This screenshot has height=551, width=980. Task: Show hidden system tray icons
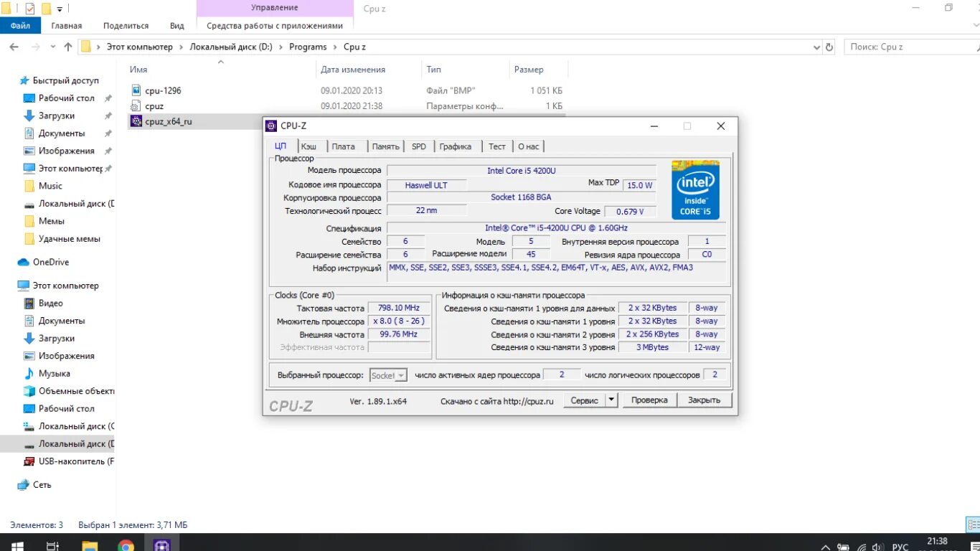826,547
